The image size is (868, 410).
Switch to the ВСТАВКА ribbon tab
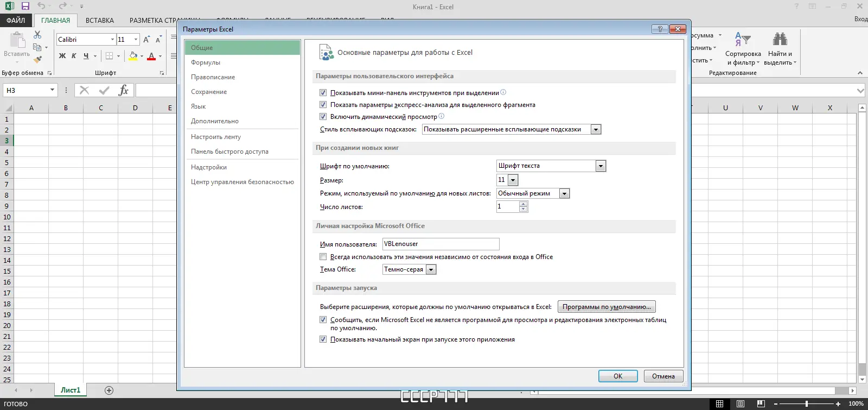coord(100,21)
